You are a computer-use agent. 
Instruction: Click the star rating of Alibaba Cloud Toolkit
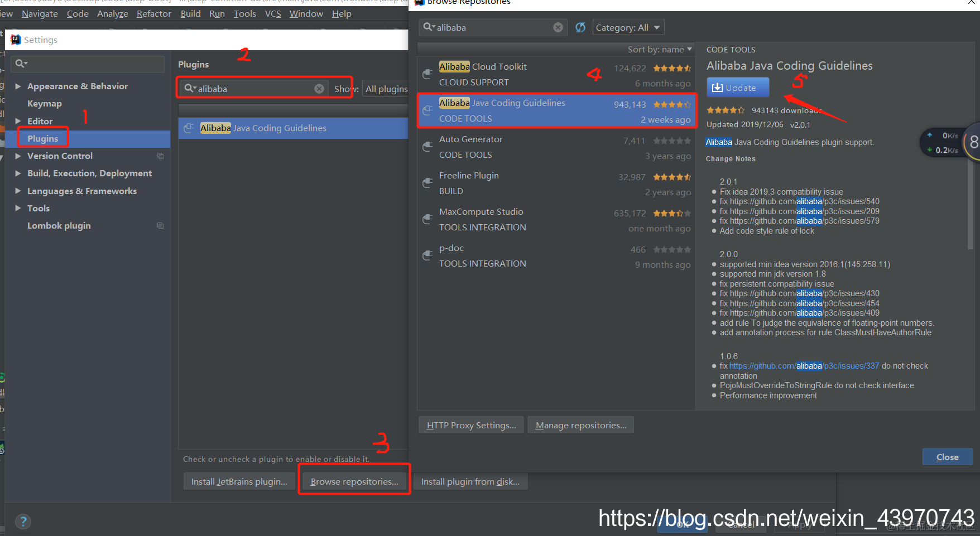pos(672,68)
